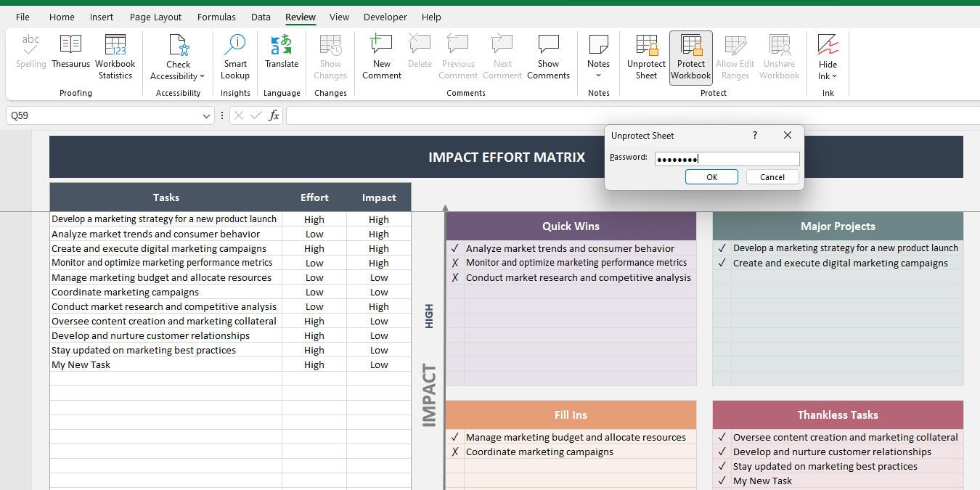This screenshot has height=490, width=980.
Task: Toggle Protect Workbook off
Action: tap(690, 54)
